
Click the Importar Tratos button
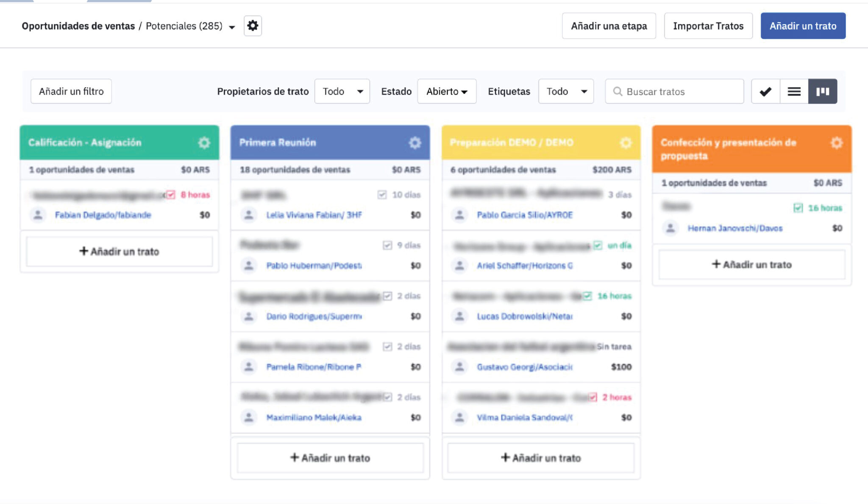708,26
